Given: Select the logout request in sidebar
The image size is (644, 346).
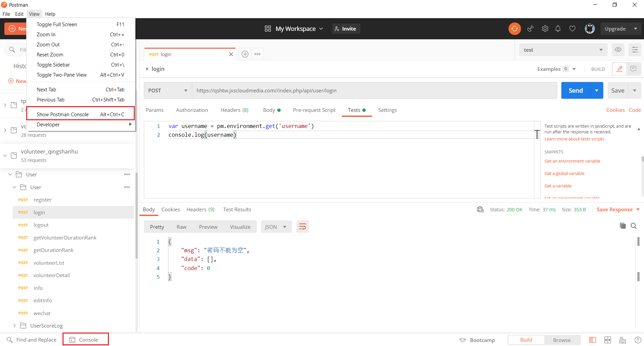Looking at the screenshot, I should [x=73, y=225].
